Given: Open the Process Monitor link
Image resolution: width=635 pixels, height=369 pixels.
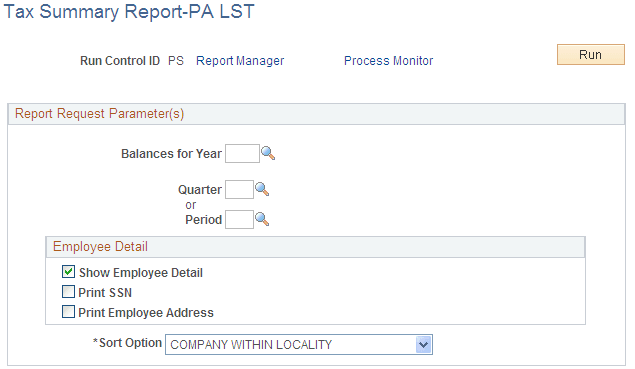Looking at the screenshot, I should tap(388, 61).
